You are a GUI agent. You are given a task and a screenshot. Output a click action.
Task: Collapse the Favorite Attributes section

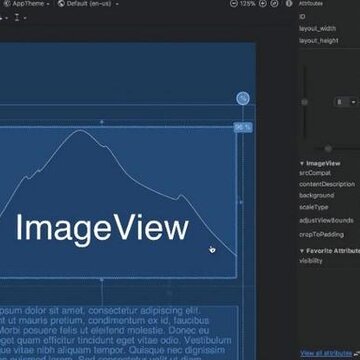tap(302, 251)
